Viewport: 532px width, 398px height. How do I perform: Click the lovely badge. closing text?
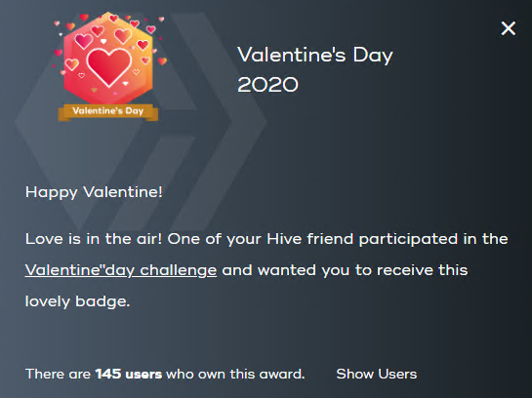pos(78,301)
